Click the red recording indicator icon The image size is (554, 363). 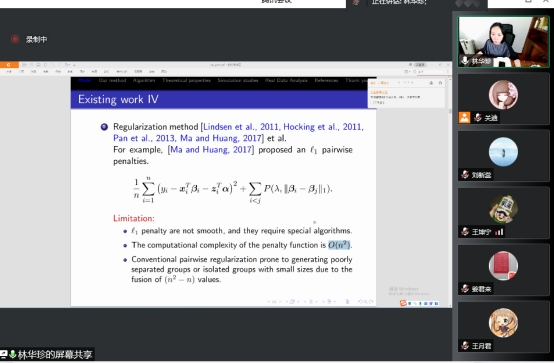[x=15, y=39]
